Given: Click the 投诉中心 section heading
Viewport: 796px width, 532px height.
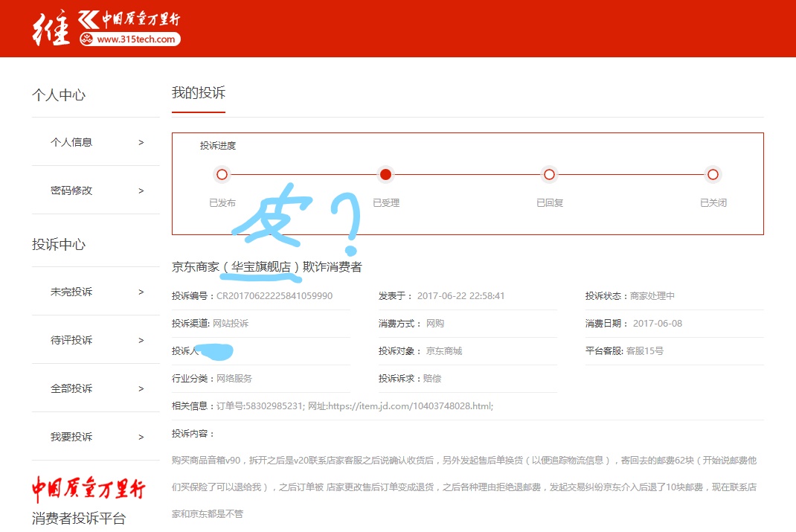Looking at the screenshot, I should point(59,245).
